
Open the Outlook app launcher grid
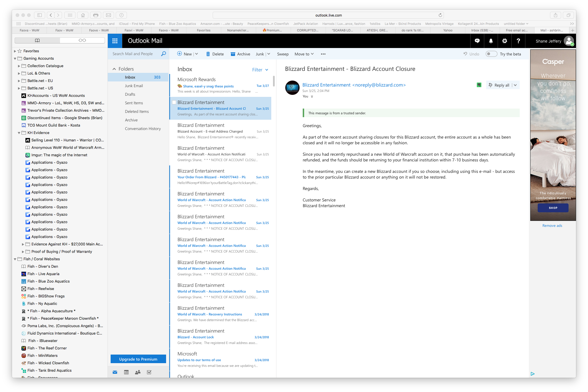pos(115,41)
